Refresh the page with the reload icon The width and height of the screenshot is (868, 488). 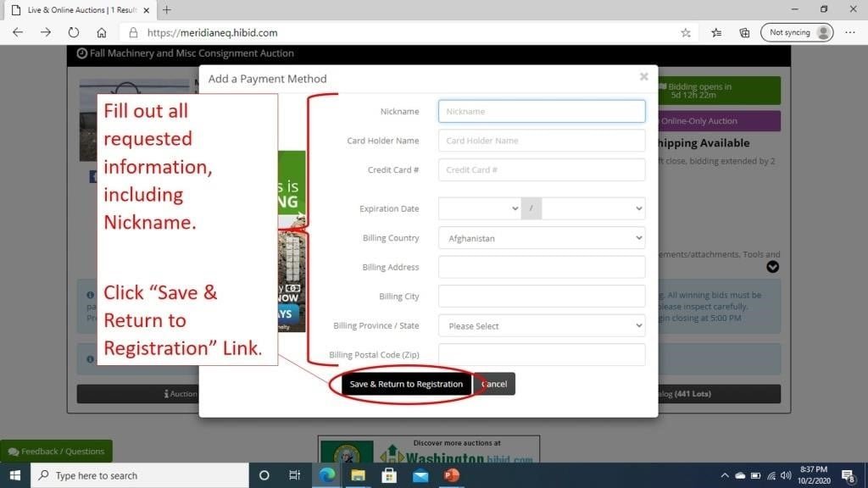click(x=74, y=33)
